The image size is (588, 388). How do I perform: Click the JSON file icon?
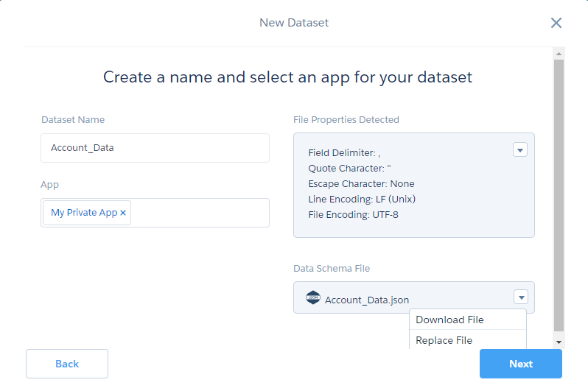313,298
